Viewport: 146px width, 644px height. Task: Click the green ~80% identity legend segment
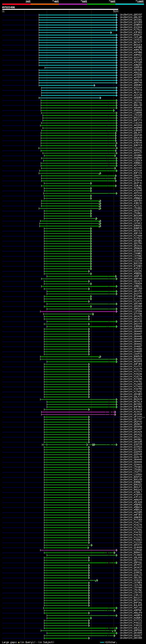tap(101, 4)
